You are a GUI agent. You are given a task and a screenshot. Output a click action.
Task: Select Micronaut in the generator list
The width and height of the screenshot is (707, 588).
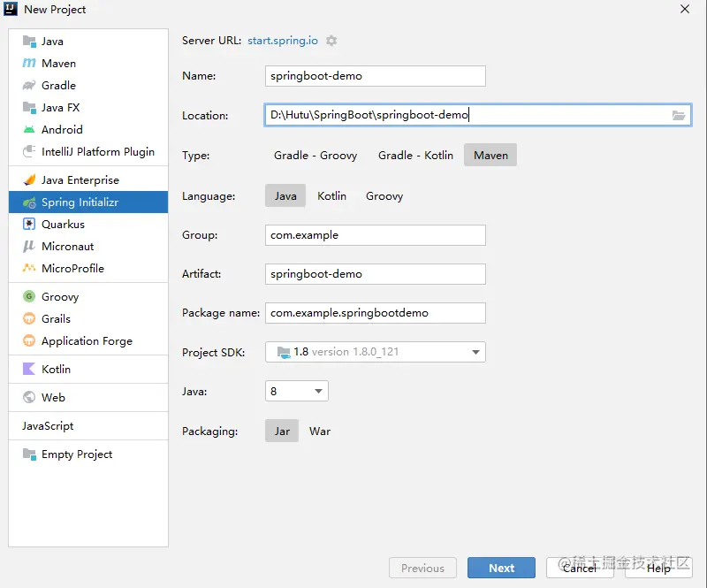pos(88,246)
